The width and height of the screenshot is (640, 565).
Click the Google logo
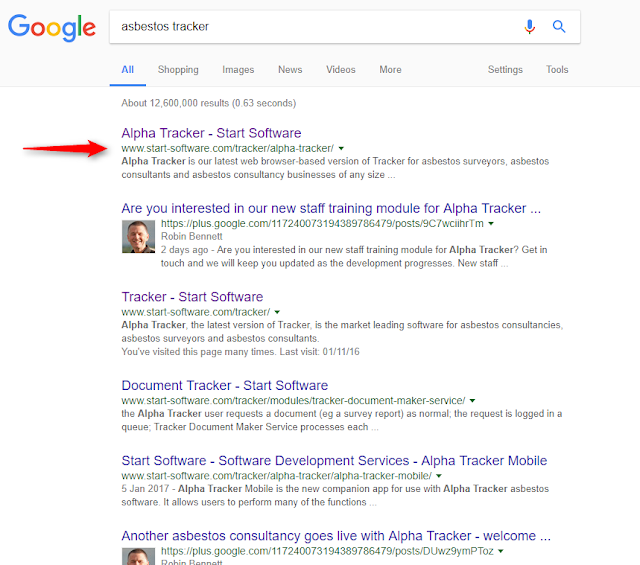[x=52, y=27]
